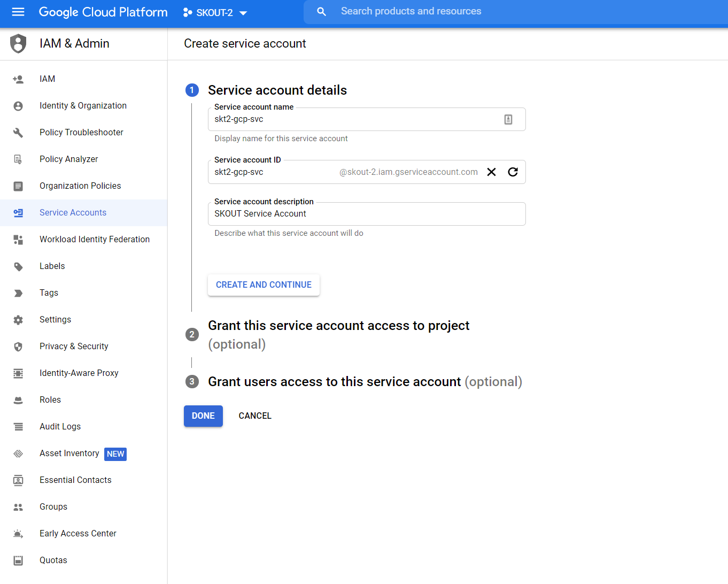Viewport: 728px width, 584px height.
Task: Click the CANCEL button
Action: tap(255, 416)
